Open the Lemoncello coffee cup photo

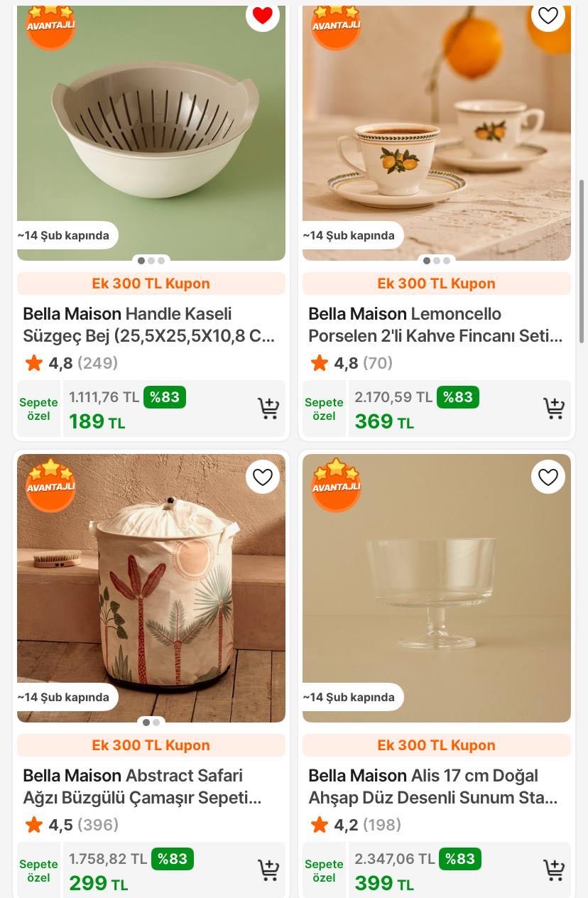437,128
